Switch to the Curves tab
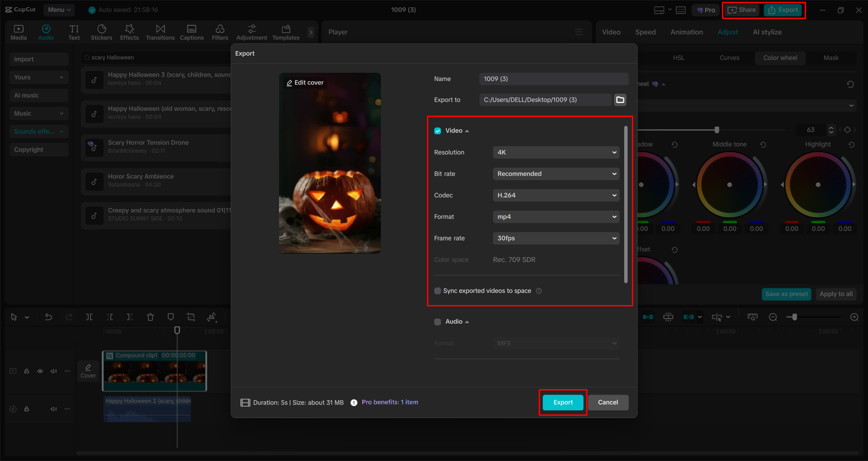Screen dimensions: 868x461 [x=729, y=58]
